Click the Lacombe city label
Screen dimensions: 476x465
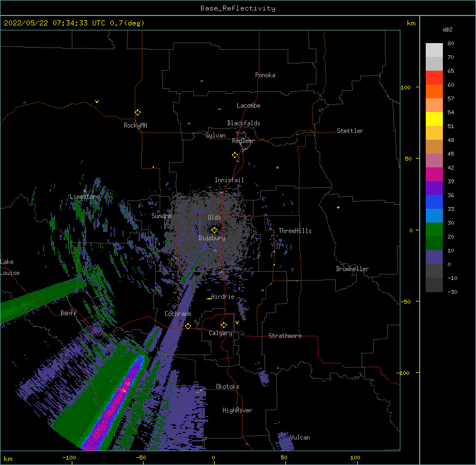click(x=248, y=105)
